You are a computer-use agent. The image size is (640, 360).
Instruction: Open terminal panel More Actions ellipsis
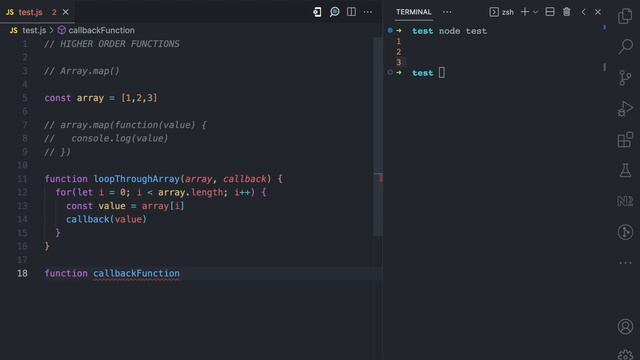point(447,12)
